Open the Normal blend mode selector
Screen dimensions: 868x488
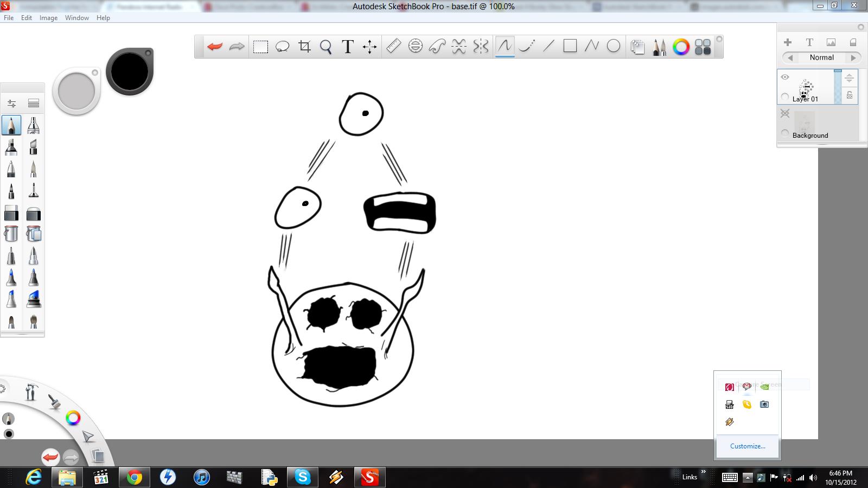[x=821, y=57]
